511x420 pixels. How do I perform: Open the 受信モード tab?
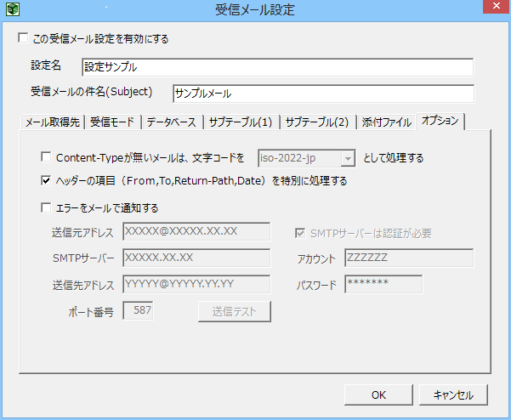click(x=113, y=122)
